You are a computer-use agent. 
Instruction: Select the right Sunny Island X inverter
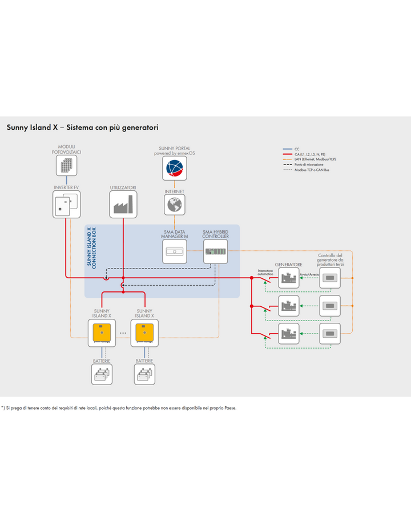point(144,333)
